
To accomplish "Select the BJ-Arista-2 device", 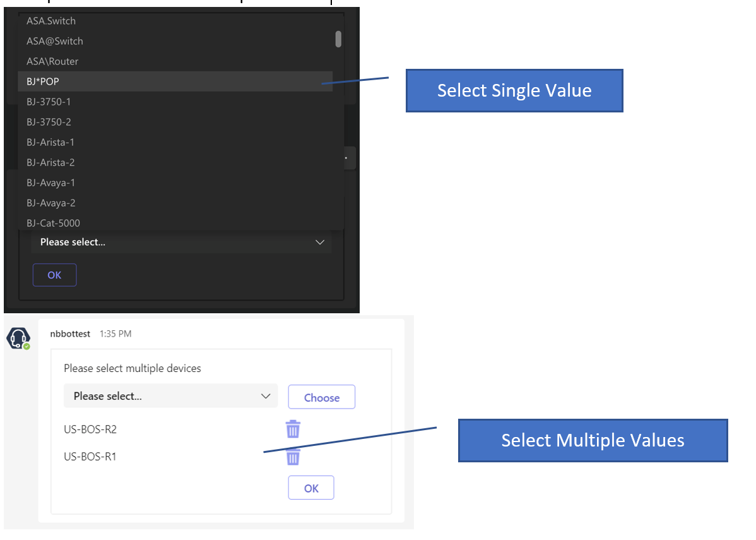I will pos(50,162).
